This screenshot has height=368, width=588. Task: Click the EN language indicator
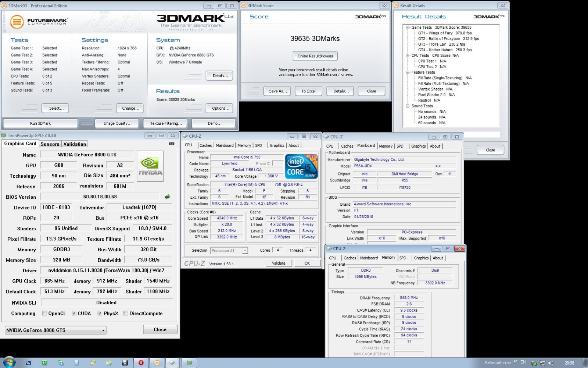[x=523, y=362]
